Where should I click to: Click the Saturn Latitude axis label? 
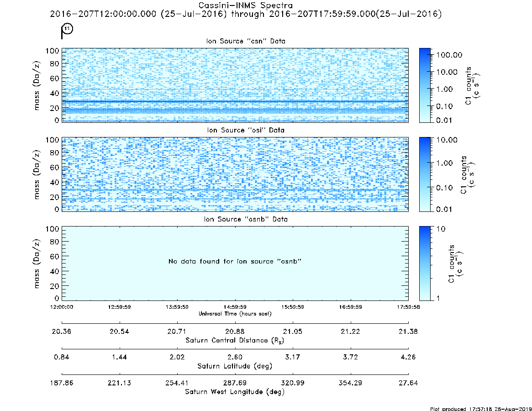[x=235, y=366]
